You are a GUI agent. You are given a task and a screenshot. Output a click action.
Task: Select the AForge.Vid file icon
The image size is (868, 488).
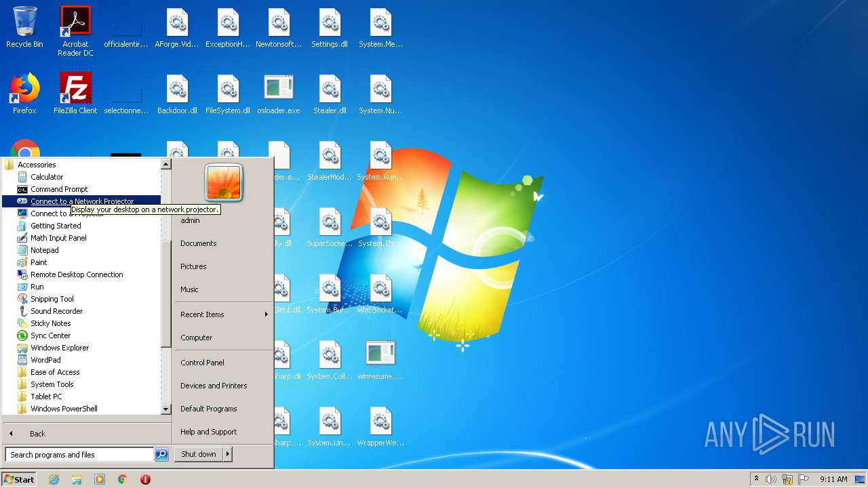(177, 28)
